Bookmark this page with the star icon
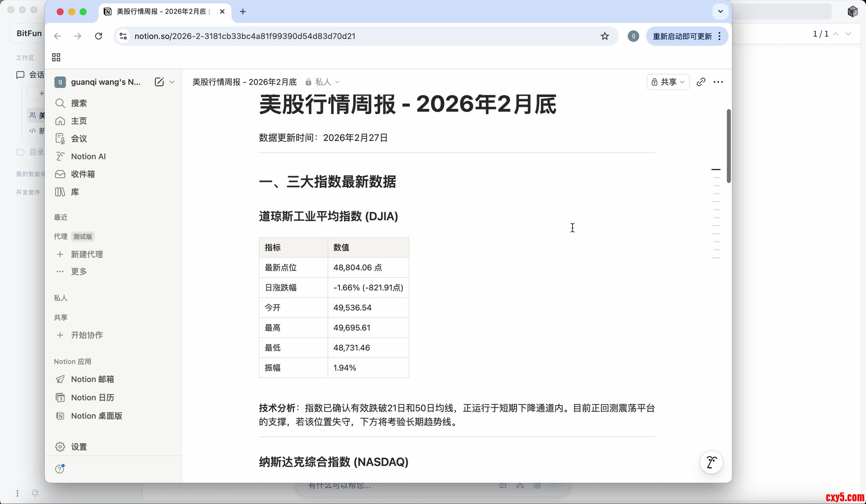Viewport: 866px width, 504px height. click(x=605, y=36)
